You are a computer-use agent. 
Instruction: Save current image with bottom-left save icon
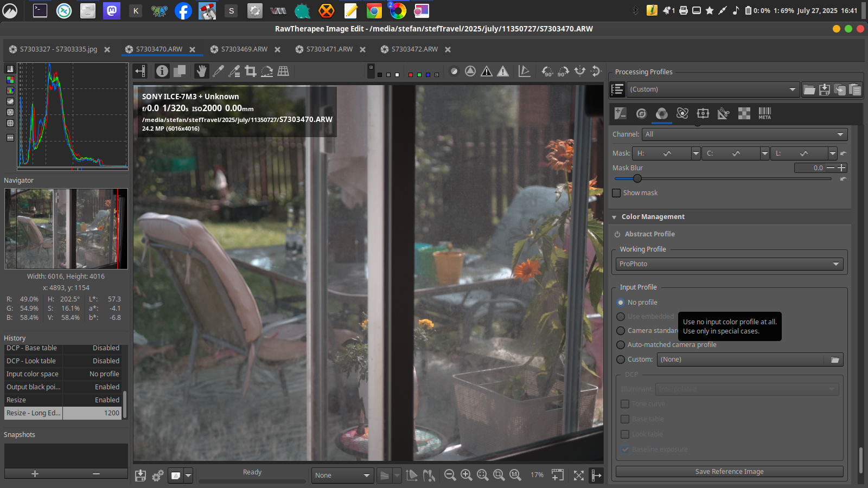[x=141, y=476]
